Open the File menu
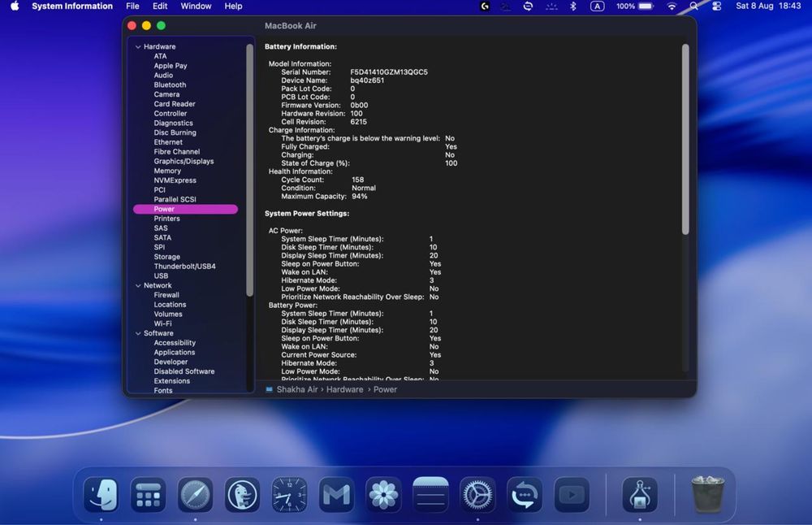The width and height of the screenshot is (812, 525). 132,7
